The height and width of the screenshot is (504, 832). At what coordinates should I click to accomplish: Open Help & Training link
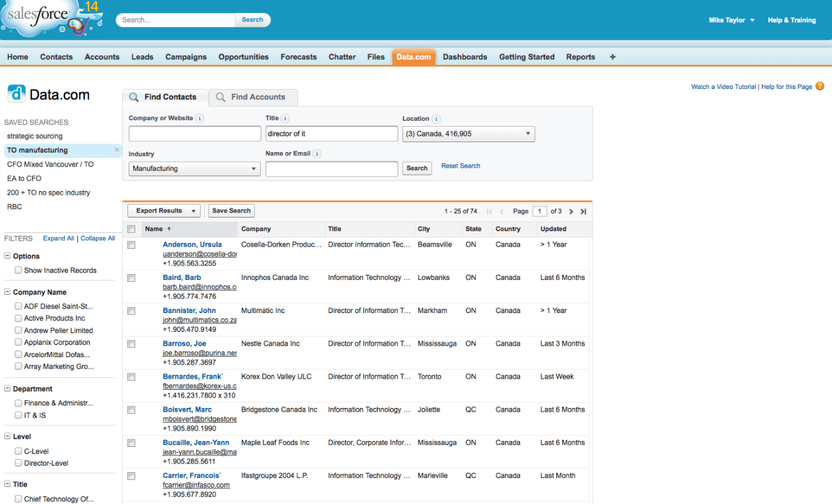tap(792, 20)
